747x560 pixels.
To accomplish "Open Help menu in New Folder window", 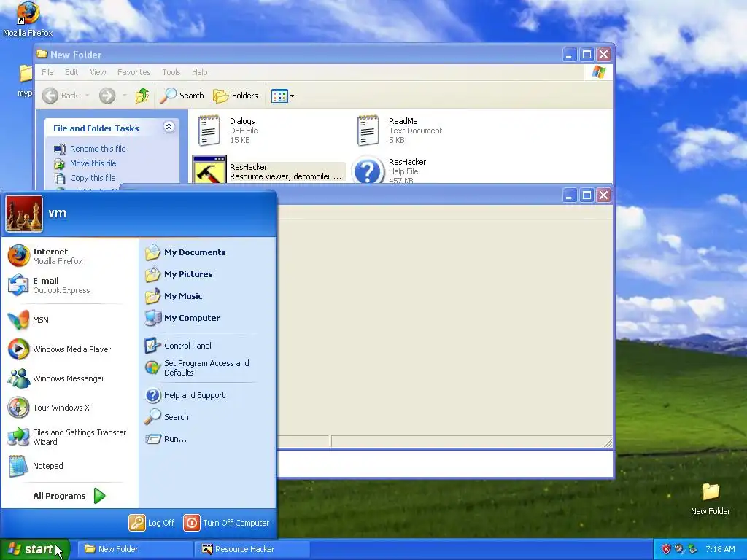I will [x=199, y=72].
